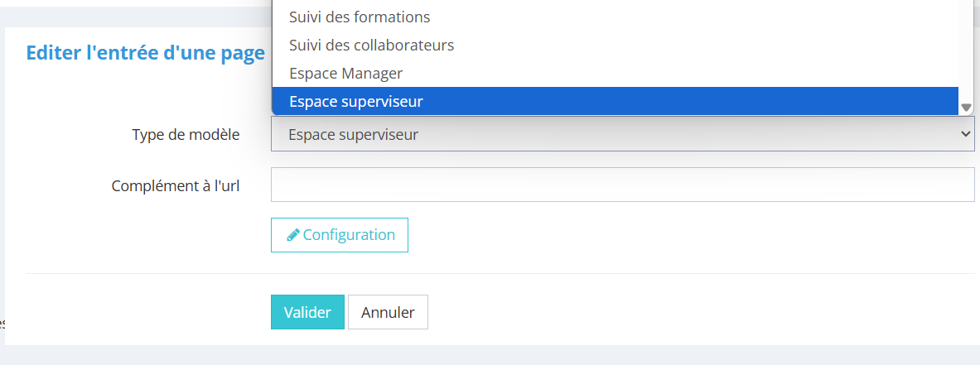Confirm with the Valider button

coord(307,313)
